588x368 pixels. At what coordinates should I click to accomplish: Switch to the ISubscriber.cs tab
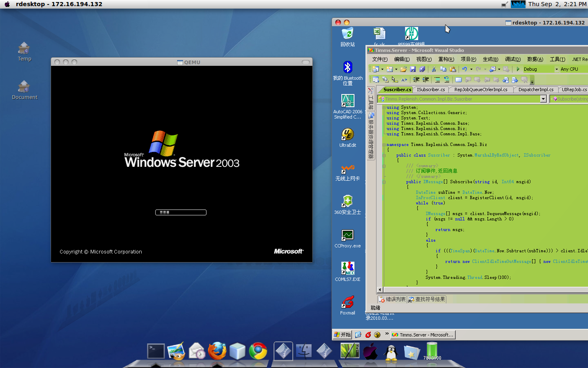[x=431, y=90]
